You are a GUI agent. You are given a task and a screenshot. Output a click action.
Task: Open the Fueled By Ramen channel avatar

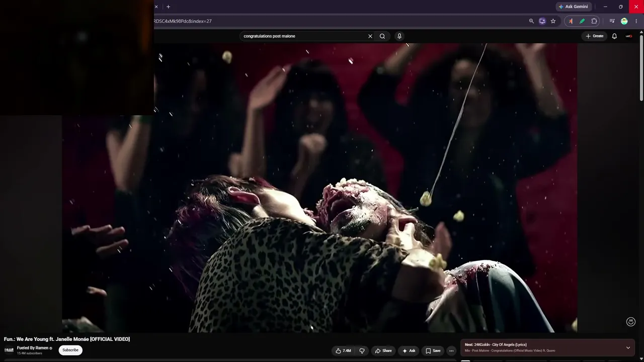(9, 350)
